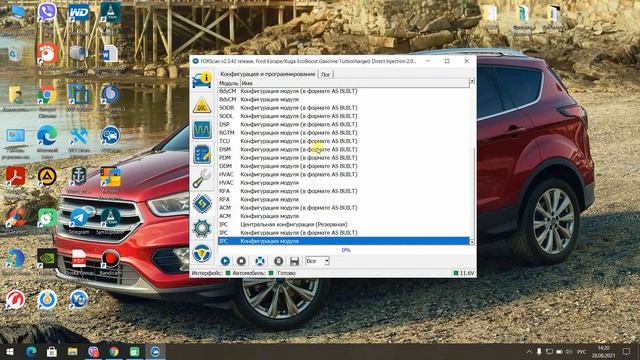Image resolution: width=640 pixels, height=360 pixels.
Task: Click the blue play Run button
Action: [x=225, y=261]
